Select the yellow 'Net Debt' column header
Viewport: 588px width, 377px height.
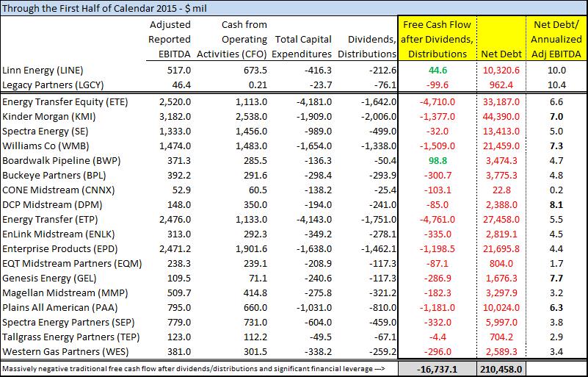(501, 54)
